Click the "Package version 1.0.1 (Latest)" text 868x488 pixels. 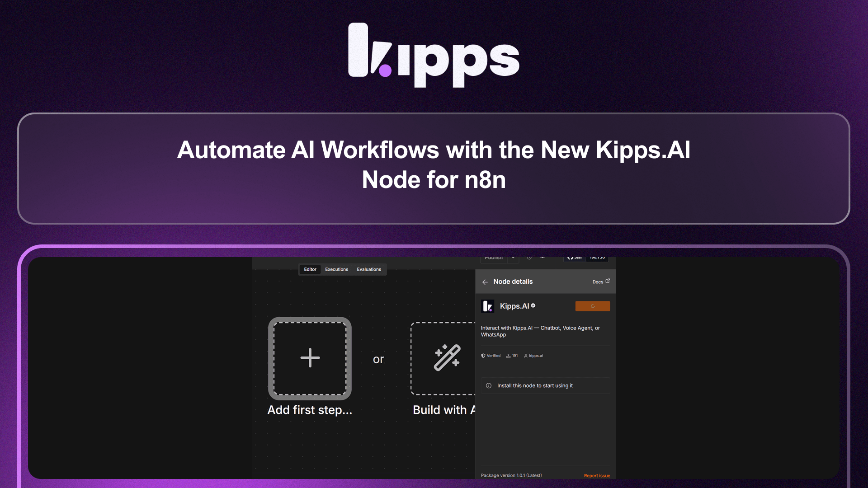pyautogui.click(x=511, y=475)
